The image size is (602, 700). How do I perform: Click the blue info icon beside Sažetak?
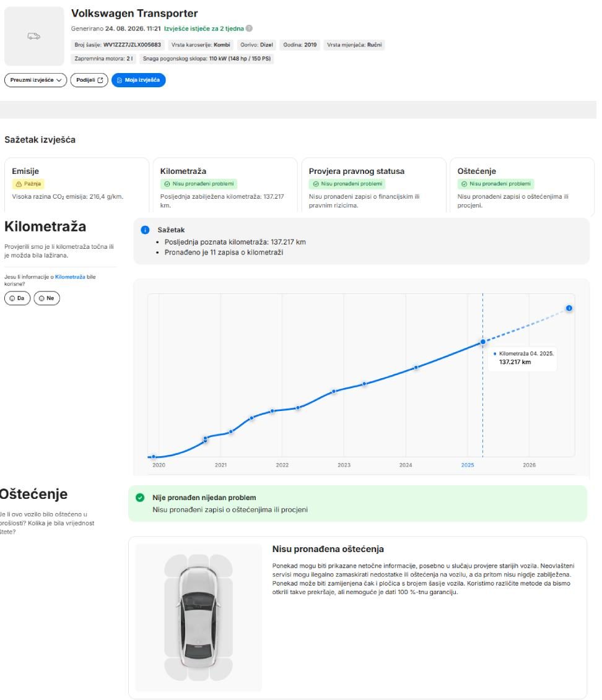tap(145, 230)
